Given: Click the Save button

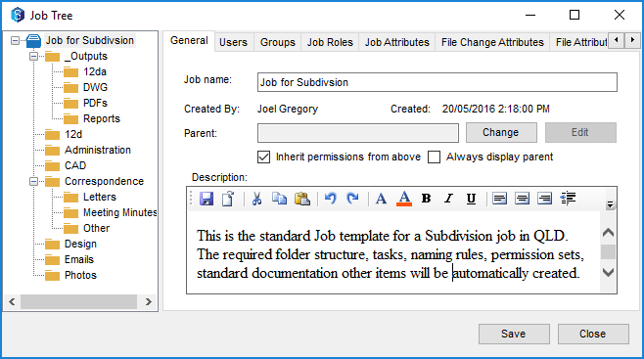Looking at the screenshot, I should coord(514,334).
